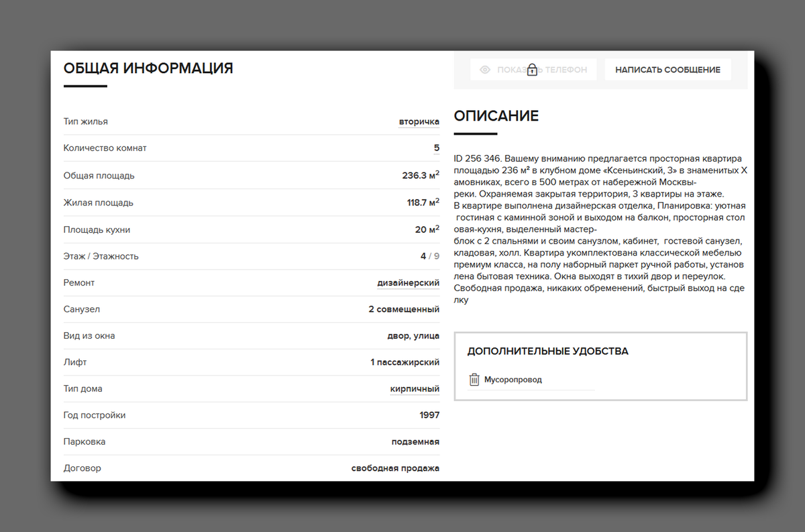This screenshot has height=532, width=805.
Task: Click the Количество комнат row label
Action: [x=105, y=148]
